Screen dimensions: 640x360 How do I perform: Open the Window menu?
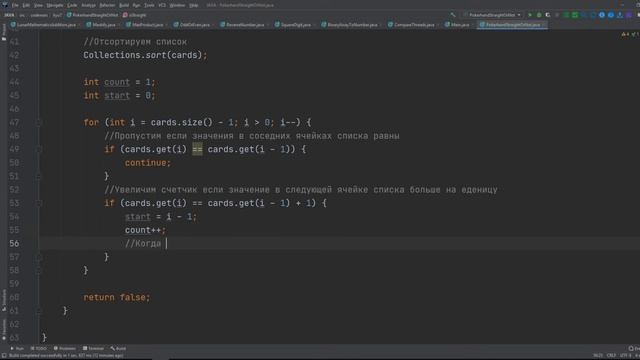point(177,5)
